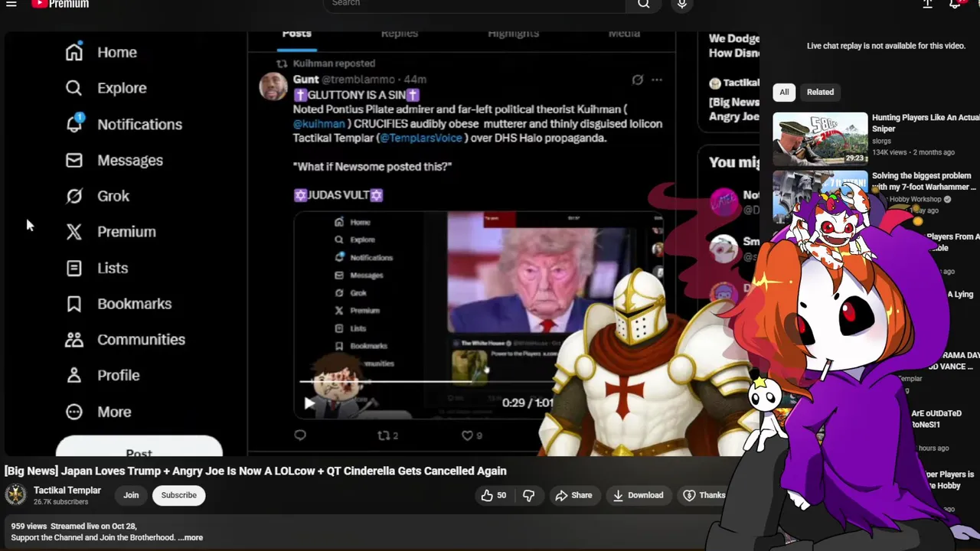Screen dimensions: 980x551
Task: Click the Home label in X sidebar
Action: (117, 52)
